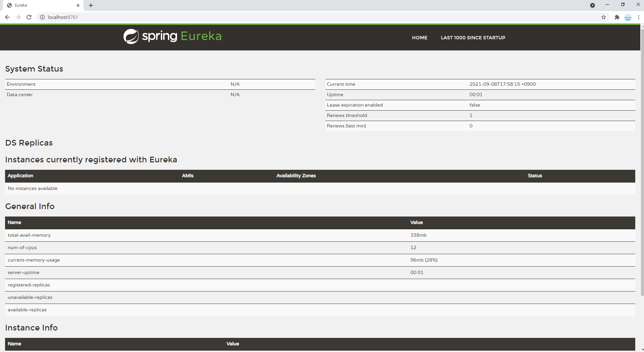Click the General Info heading
The width and height of the screenshot is (644, 352).
(30, 206)
